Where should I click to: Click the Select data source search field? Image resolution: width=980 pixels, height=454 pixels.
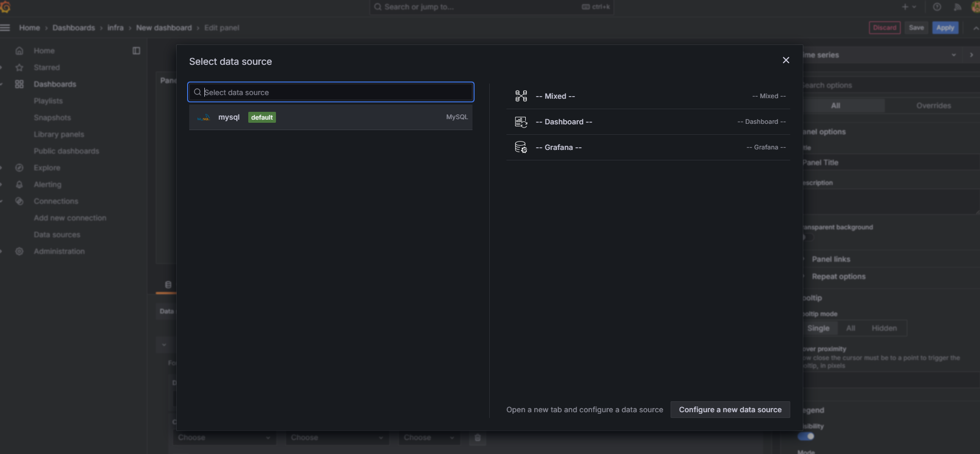[x=331, y=92]
